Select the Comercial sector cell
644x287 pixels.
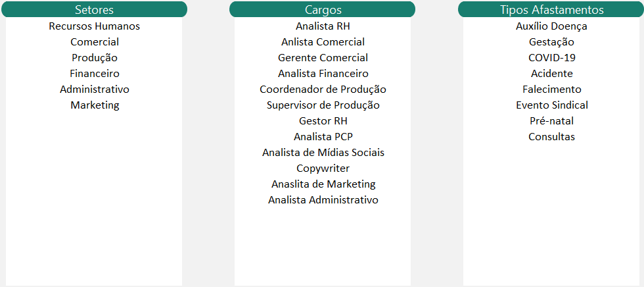click(x=94, y=42)
